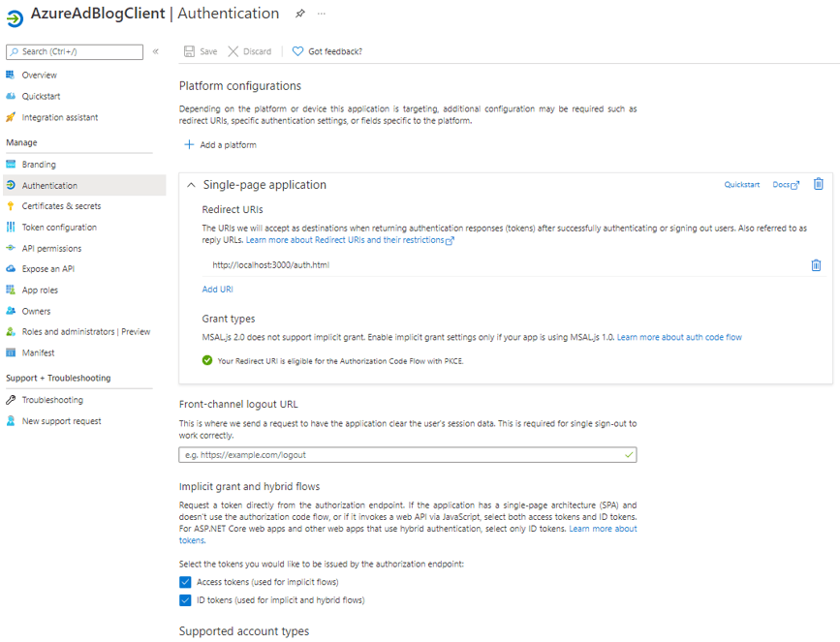Open the Single-page application Quickstart link
840x642 pixels.
point(742,185)
